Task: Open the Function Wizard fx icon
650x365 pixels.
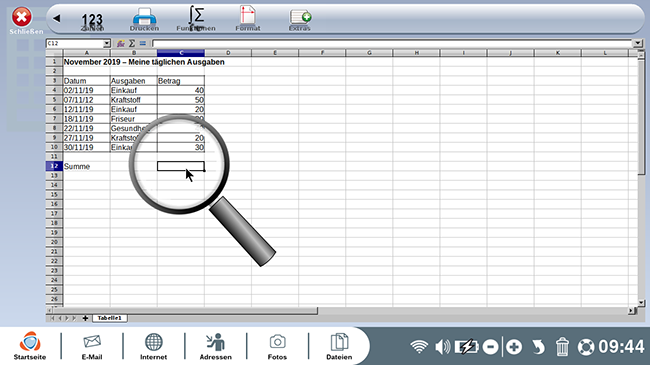Action: [121, 44]
